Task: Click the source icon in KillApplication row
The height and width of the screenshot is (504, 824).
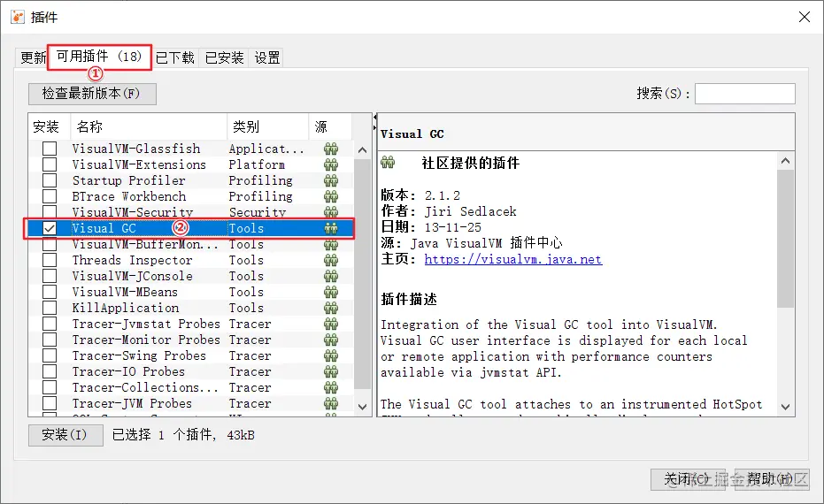Action: [331, 309]
